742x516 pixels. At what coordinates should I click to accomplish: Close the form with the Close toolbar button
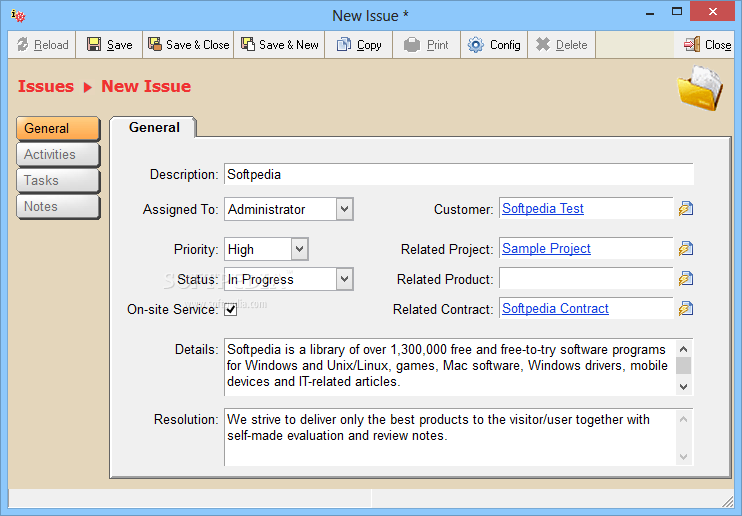(x=707, y=45)
